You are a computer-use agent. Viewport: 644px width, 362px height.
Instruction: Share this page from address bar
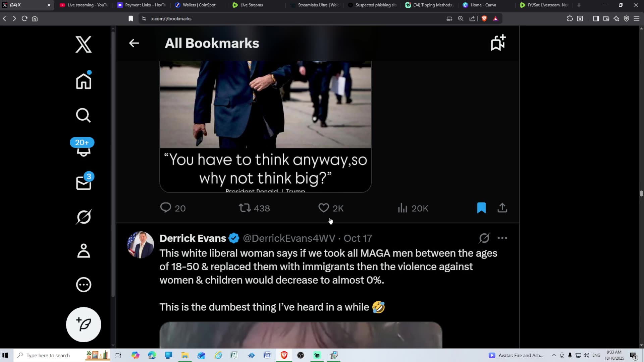pos(472,19)
